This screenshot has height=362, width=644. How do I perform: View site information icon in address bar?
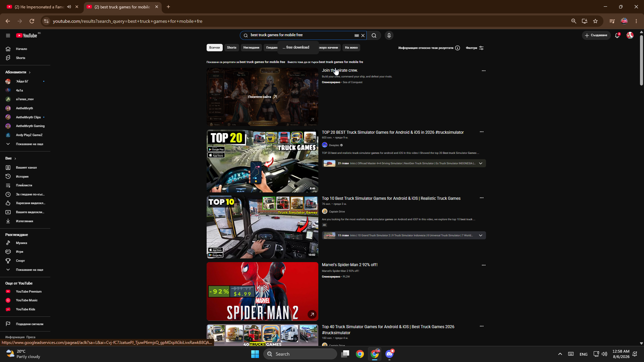46,21
